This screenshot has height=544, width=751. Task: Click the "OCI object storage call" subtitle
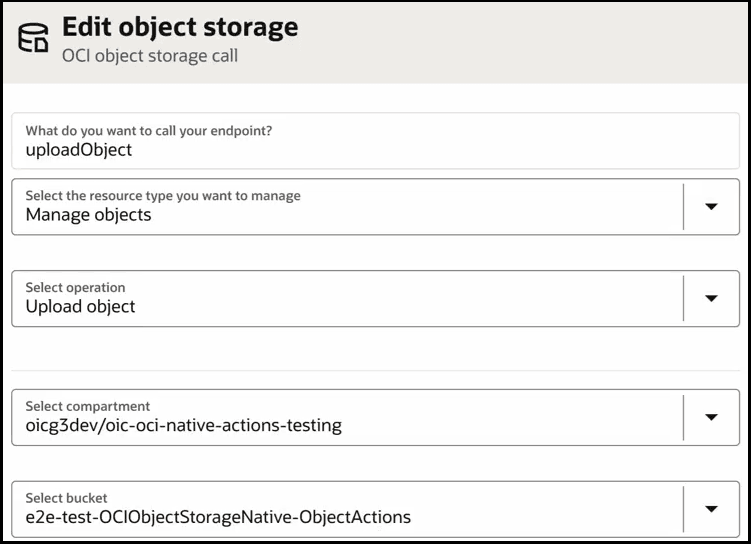click(x=150, y=56)
